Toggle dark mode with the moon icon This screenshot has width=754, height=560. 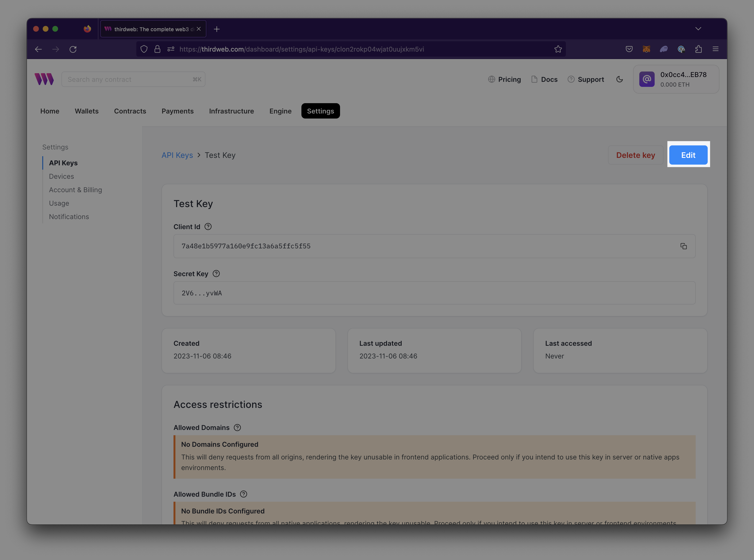[620, 79]
